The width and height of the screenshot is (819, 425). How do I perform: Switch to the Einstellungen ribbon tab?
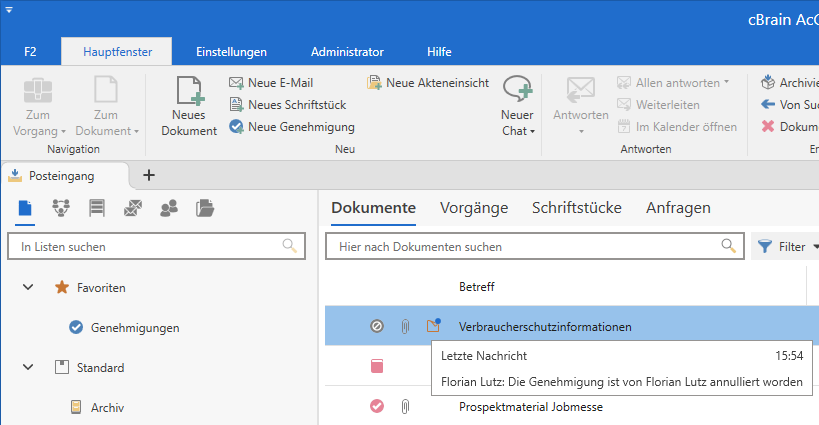point(231,51)
